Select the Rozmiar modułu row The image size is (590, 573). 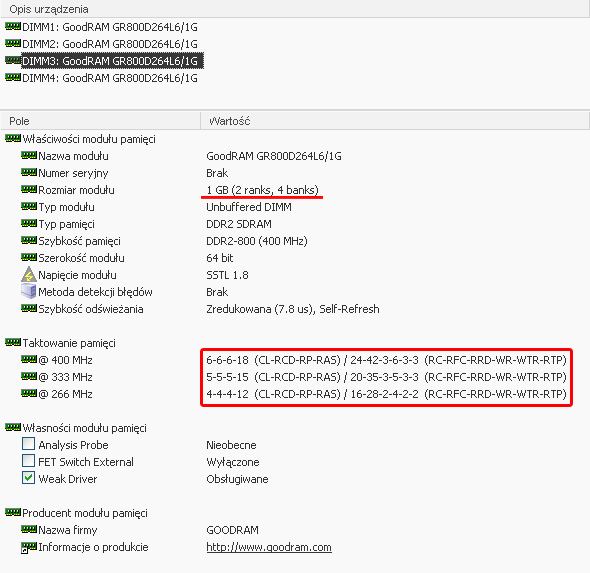pos(295,190)
